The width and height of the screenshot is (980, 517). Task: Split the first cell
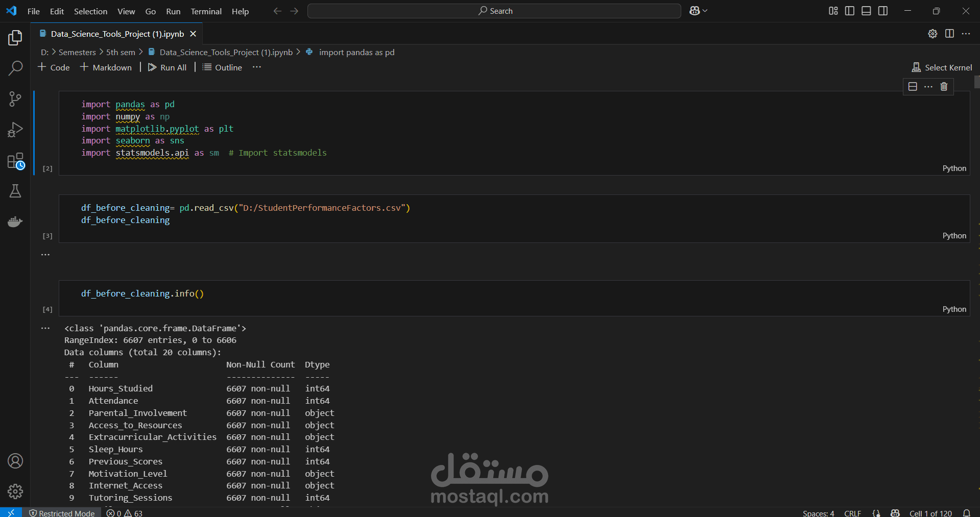coord(913,87)
